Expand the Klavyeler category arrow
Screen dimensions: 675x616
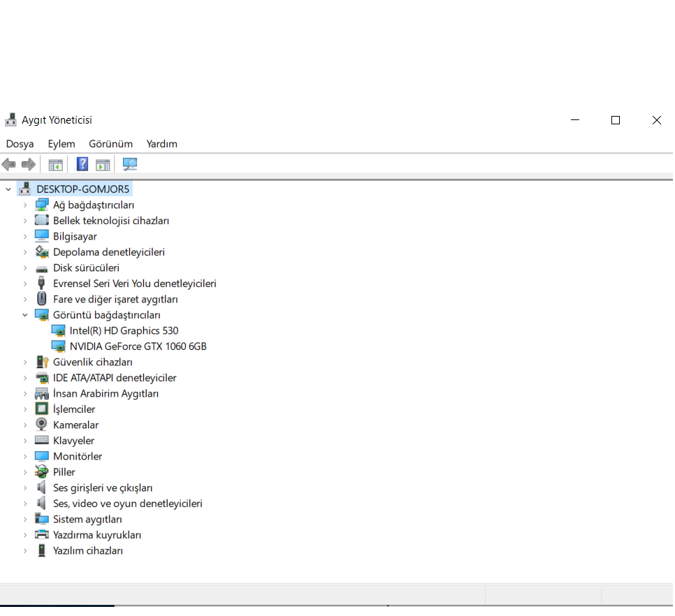[x=25, y=441]
